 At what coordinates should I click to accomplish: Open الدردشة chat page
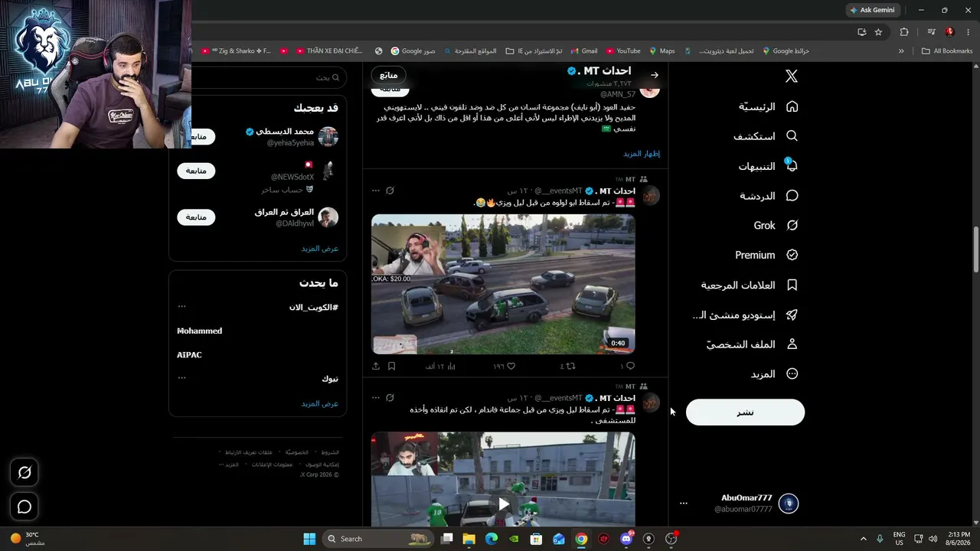[769, 196]
